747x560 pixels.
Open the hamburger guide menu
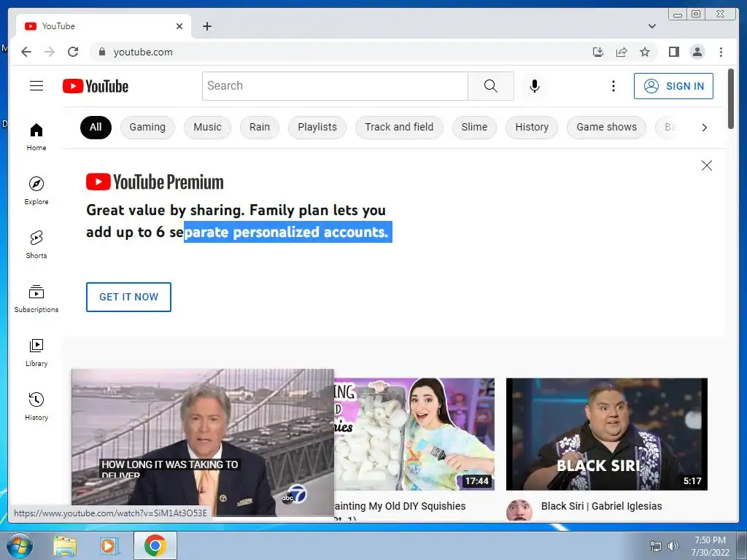pyautogui.click(x=36, y=86)
